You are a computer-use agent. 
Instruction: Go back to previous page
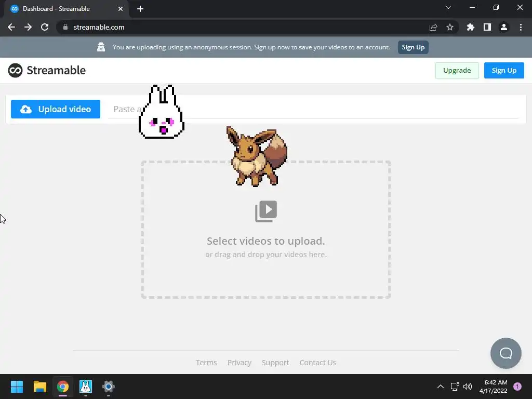coord(11,27)
